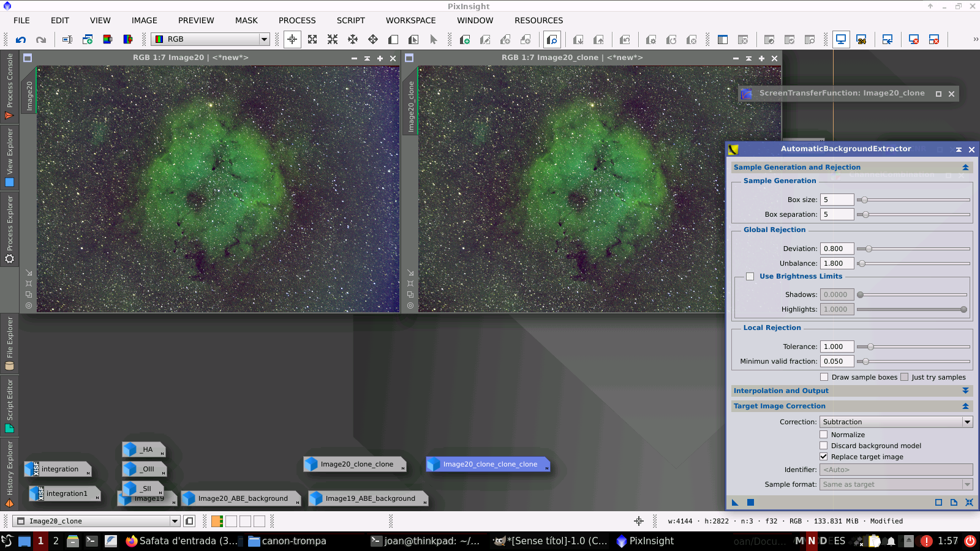Open the PROCESS menu
Image resolution: width=980 pixels, height=551 pixels.
(297, 20)
